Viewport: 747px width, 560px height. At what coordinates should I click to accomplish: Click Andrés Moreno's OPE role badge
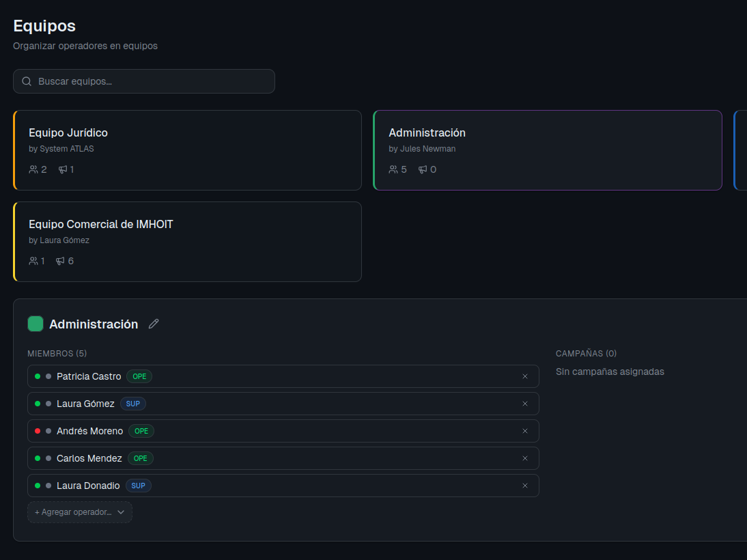point(141,431)
